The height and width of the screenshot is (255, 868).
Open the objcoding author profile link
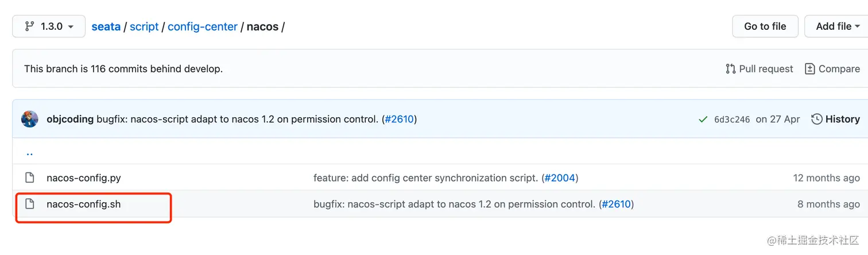(70, 119)
